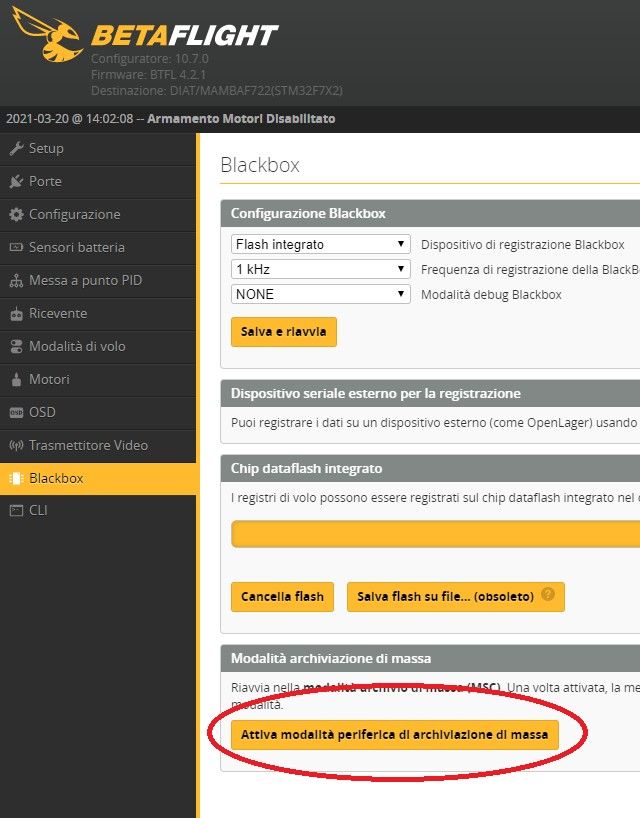This screenshot has width=640, height=818.
Task: Open the NONE debug mode dropdown
Action: pyautogui.click(x=320, y=294)
